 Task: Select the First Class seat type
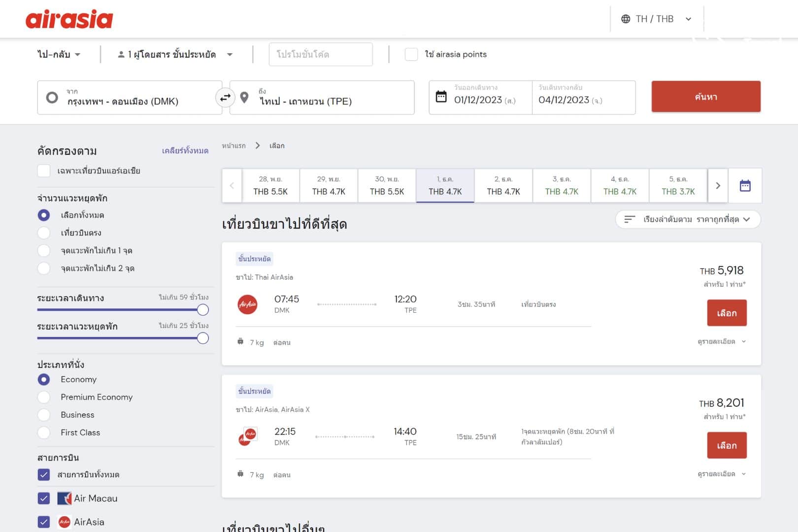tap(44, 432)
